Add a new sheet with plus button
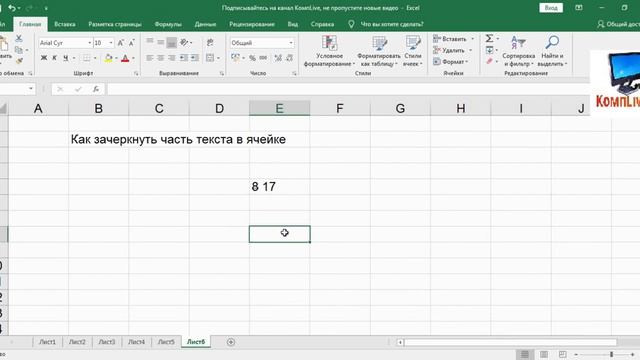 tap(231, 342)
